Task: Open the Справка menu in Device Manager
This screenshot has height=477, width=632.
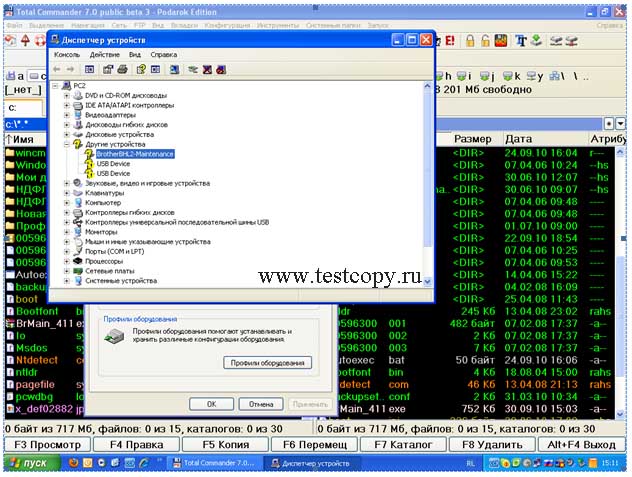Action: 164,54
